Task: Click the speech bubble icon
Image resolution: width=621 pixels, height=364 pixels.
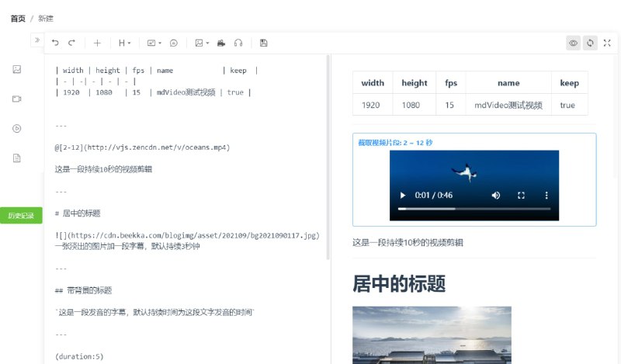Action: tap(173, 43)
